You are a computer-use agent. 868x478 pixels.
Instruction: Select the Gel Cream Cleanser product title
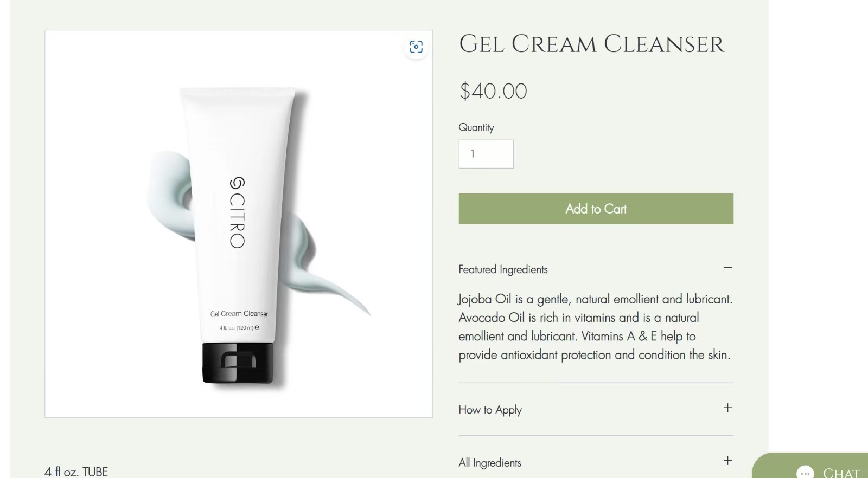tap(591, 44)
